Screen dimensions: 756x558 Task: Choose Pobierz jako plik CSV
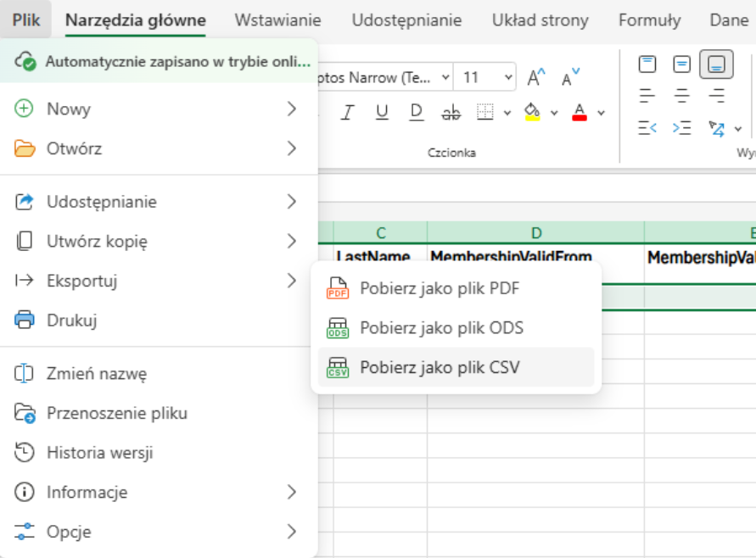coord(440,367)
